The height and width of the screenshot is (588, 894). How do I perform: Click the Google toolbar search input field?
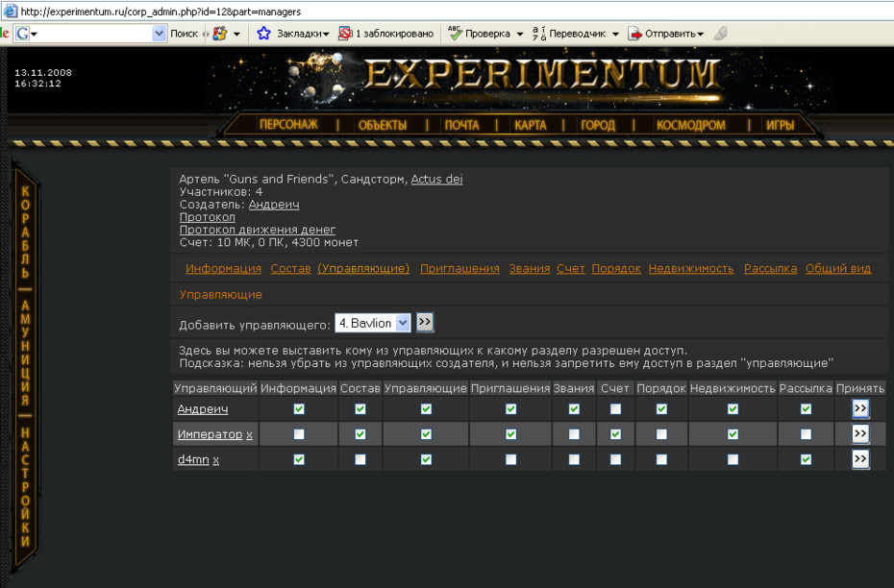(x=91, y=34)
